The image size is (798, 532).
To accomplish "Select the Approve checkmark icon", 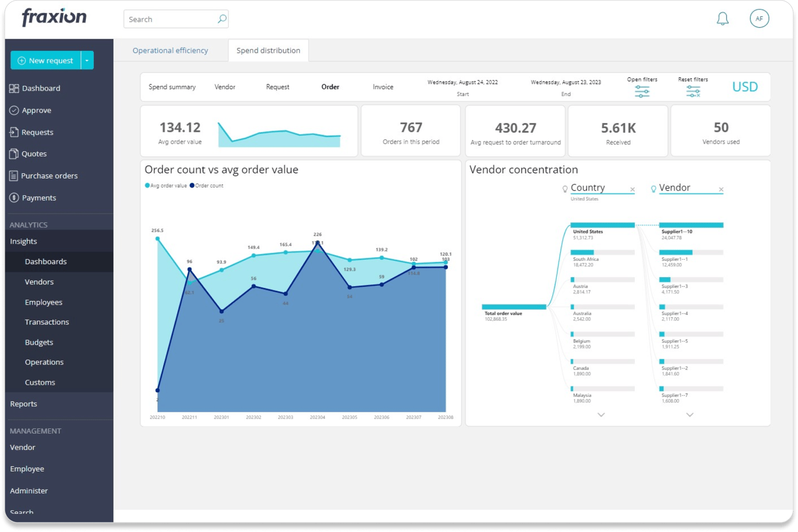I will point(14,110).
